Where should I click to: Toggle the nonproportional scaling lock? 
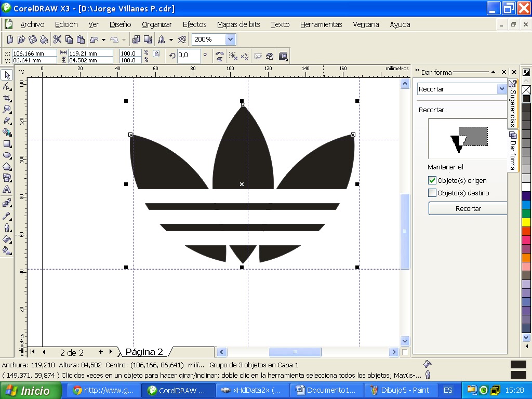point(156,54)
